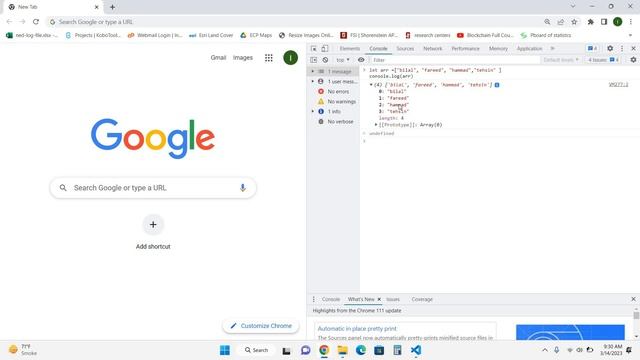Open the Application tab
Screen dimensions: 640x360
529,49
